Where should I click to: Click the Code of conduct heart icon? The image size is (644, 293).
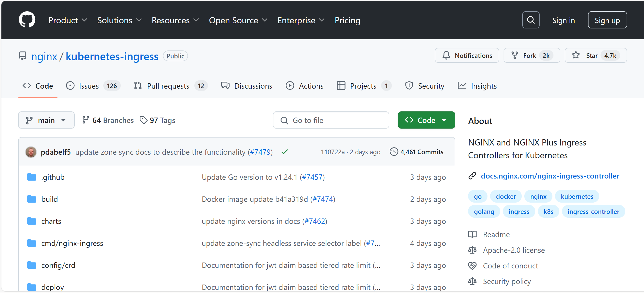[x=472, y=266]
